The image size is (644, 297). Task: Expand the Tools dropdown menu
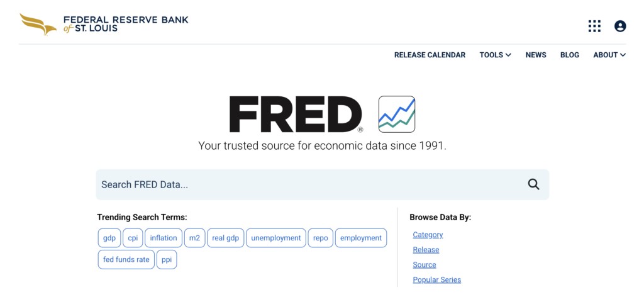pyautogui.click(x=496, y=55)
